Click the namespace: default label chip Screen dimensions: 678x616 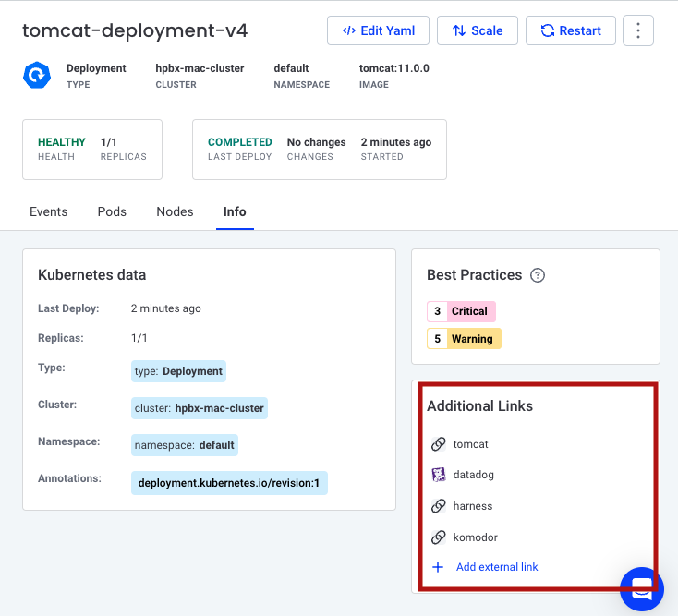tap(185, 445)
